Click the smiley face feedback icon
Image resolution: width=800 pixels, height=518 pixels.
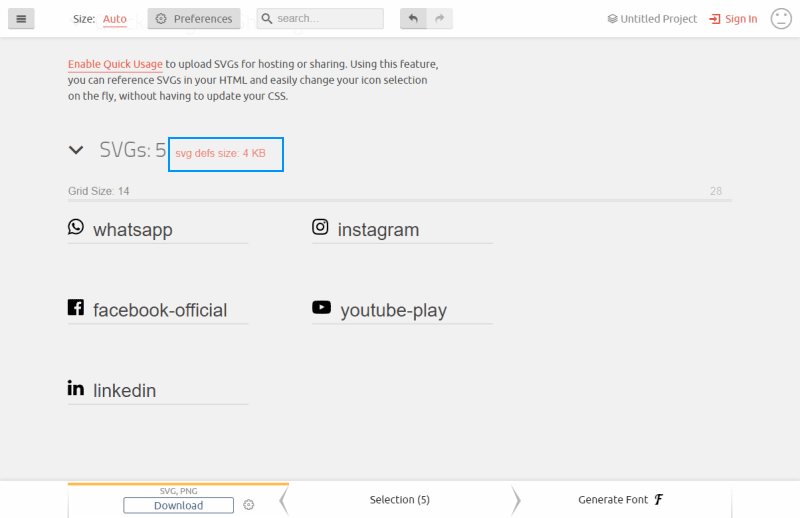(781, 18)
